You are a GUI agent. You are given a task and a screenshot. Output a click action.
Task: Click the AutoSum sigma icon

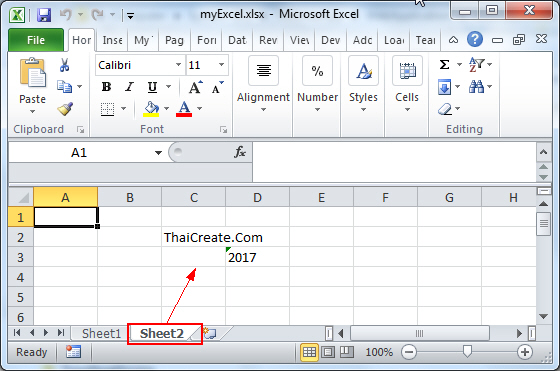click(x=444, y=65)
